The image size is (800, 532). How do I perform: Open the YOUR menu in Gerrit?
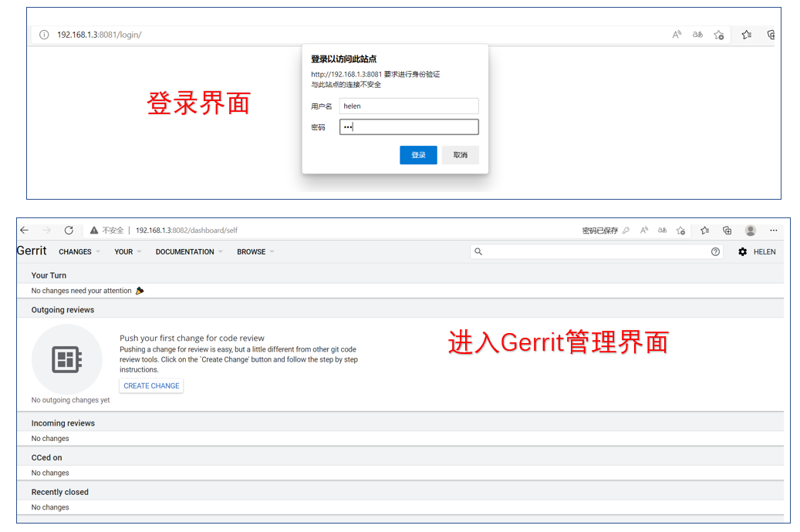tap(124, 251)
